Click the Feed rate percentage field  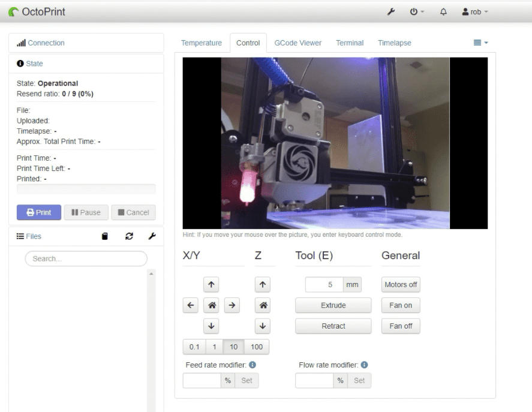[x=202, y=380]
